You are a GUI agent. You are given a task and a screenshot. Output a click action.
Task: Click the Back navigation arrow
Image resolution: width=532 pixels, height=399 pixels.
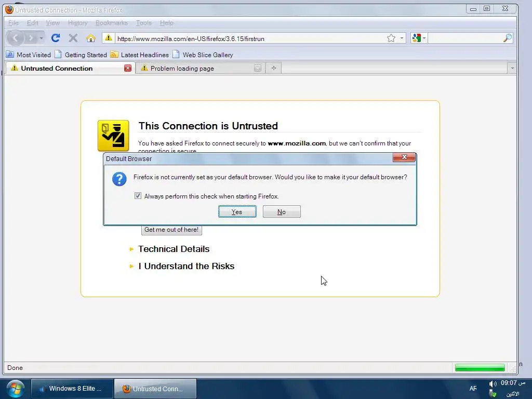tap(16, 38)
